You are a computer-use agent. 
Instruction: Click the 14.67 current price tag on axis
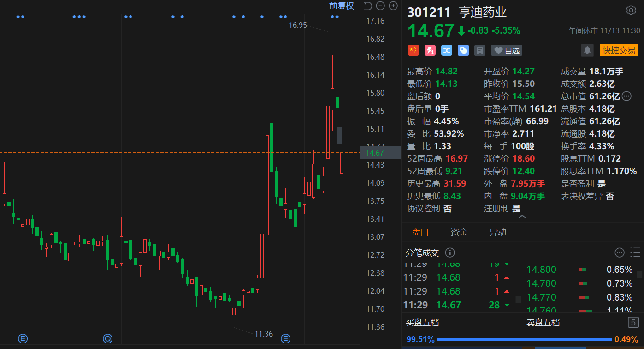(x=380, y=153)
